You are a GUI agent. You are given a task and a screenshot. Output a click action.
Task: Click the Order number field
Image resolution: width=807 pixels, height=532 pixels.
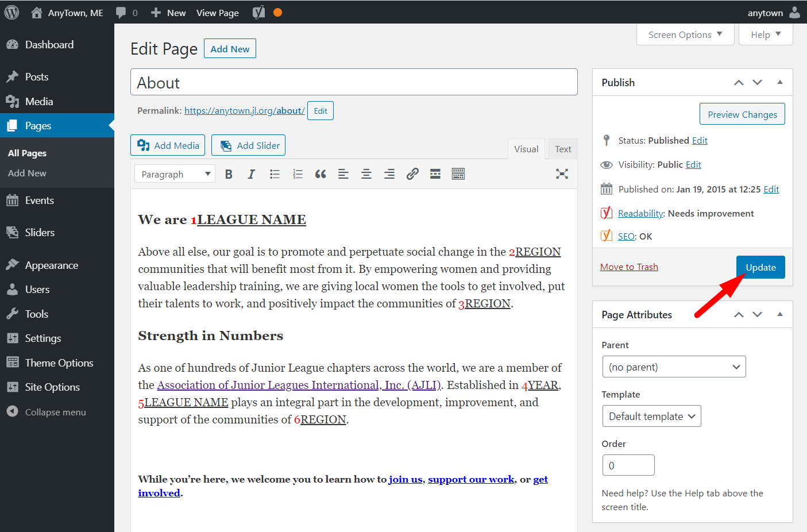628,465
